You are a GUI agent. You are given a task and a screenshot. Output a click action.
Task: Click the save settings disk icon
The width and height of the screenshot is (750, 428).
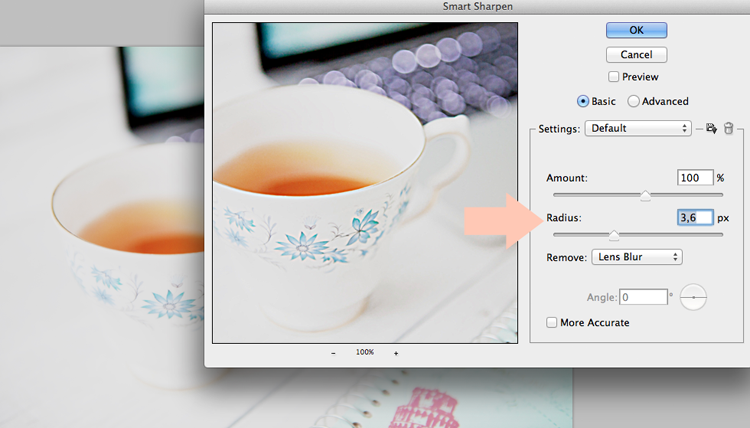click(x=711, y=128)
